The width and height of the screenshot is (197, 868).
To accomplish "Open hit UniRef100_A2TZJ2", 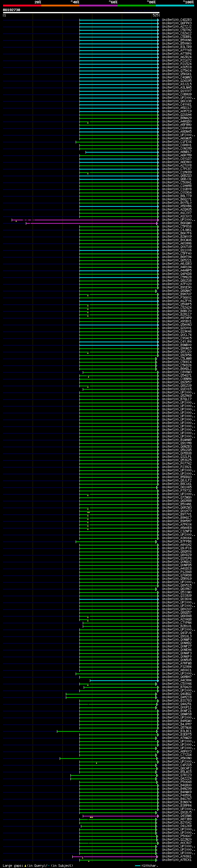I will (177, 26).
